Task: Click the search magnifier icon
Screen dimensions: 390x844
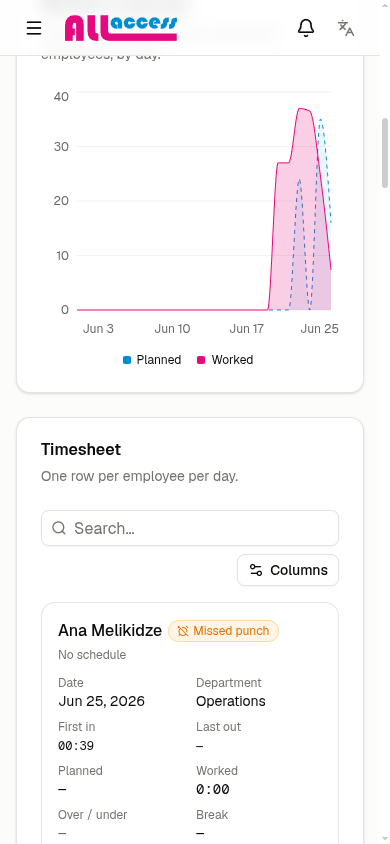Action: (x=59, y=528)
